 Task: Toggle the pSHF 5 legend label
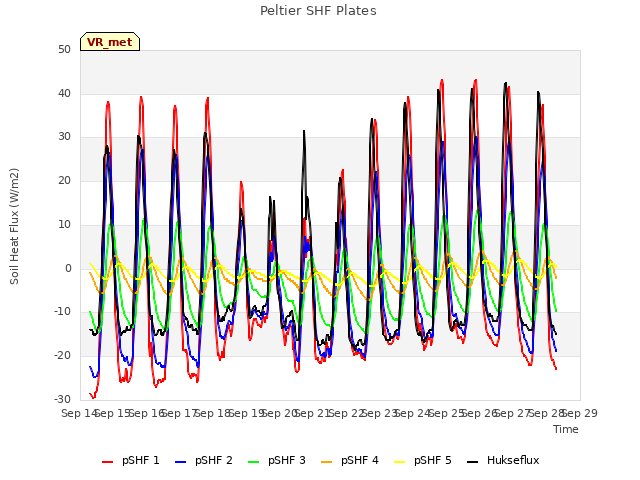tap(433, 460)
